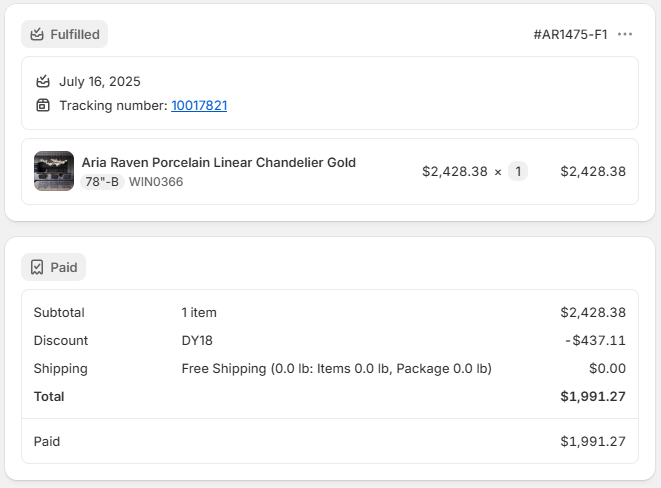Click the Fulfilled status badge icon
This screenshot has width=661, height=488.
(x=37, y=34)
